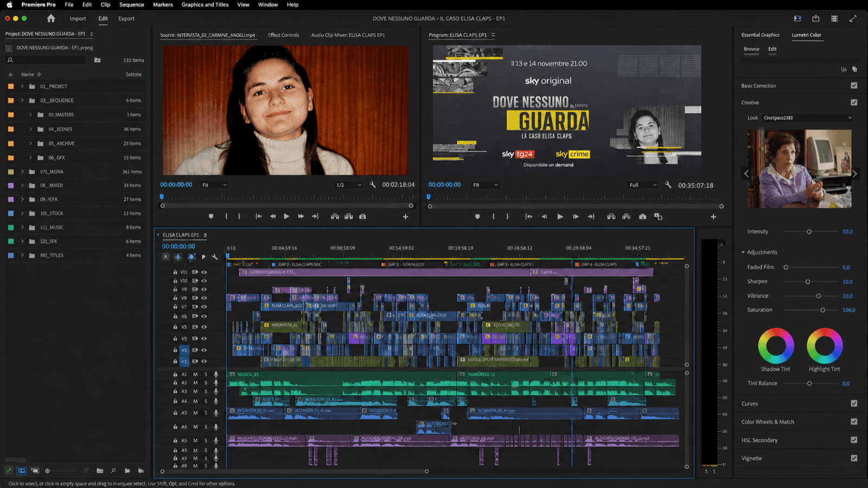Click the timeline Add Marker icon
The width and height of the screenshot is (868, 488).
coord(203,257)
